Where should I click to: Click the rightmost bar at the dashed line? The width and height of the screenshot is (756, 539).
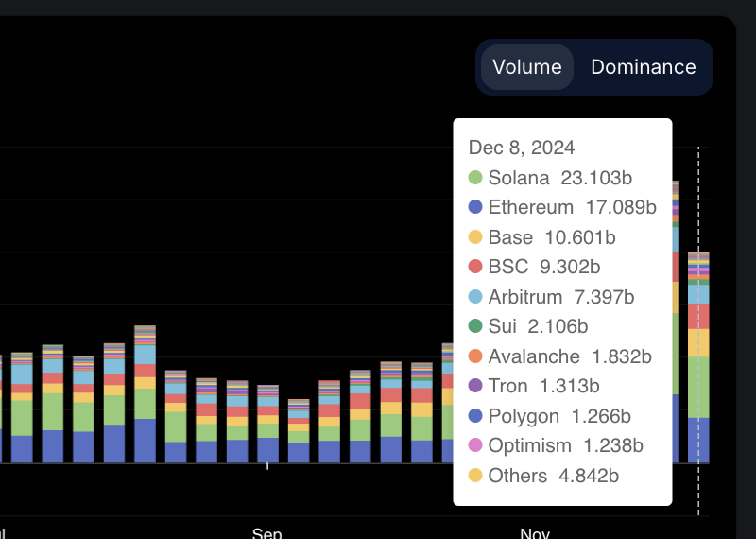click(x=698, y=357)
